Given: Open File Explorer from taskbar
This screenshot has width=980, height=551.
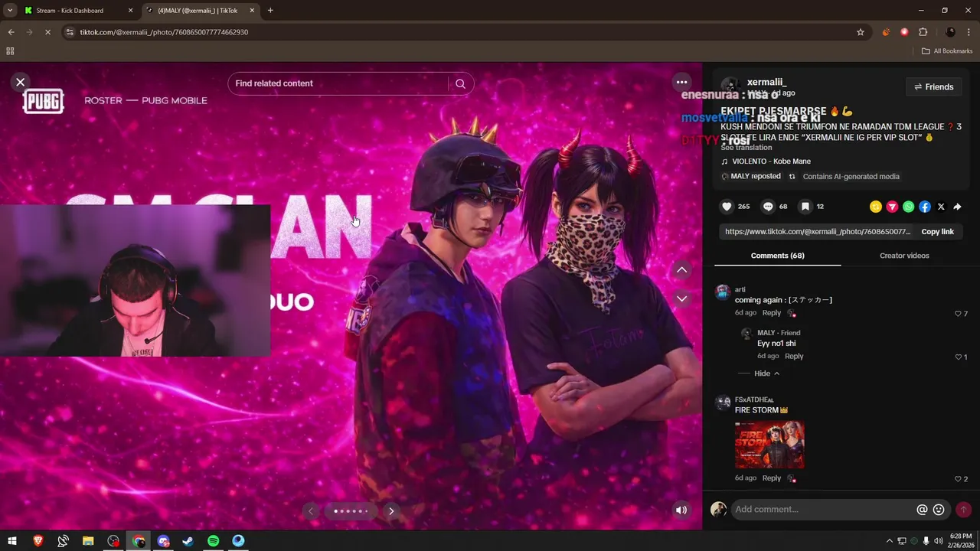Looking at the screenshot, I should [88, 541].
